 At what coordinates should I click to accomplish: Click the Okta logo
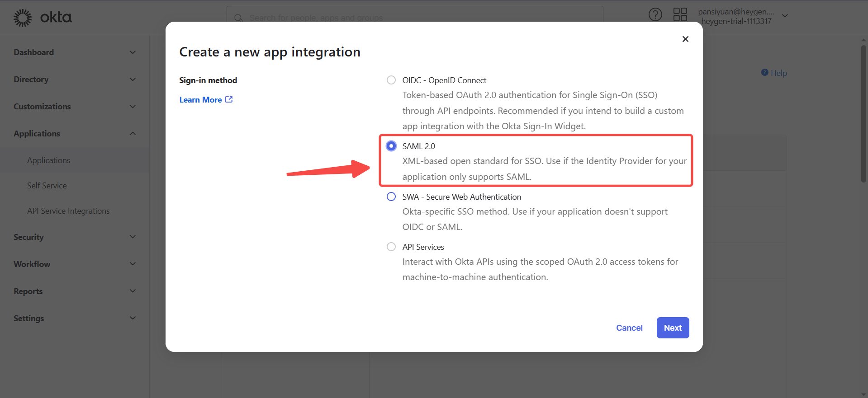(43, 18)
